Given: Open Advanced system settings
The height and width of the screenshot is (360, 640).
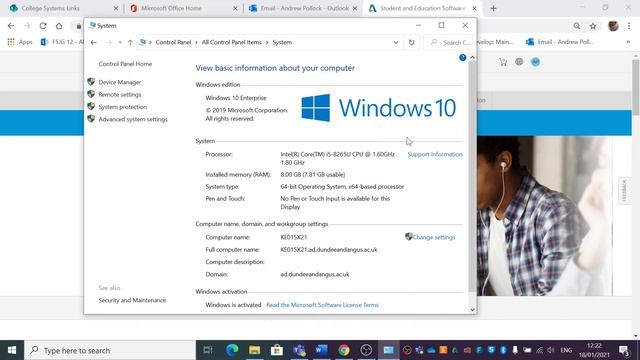Looking at the screenshot, I should coord(133,119).
